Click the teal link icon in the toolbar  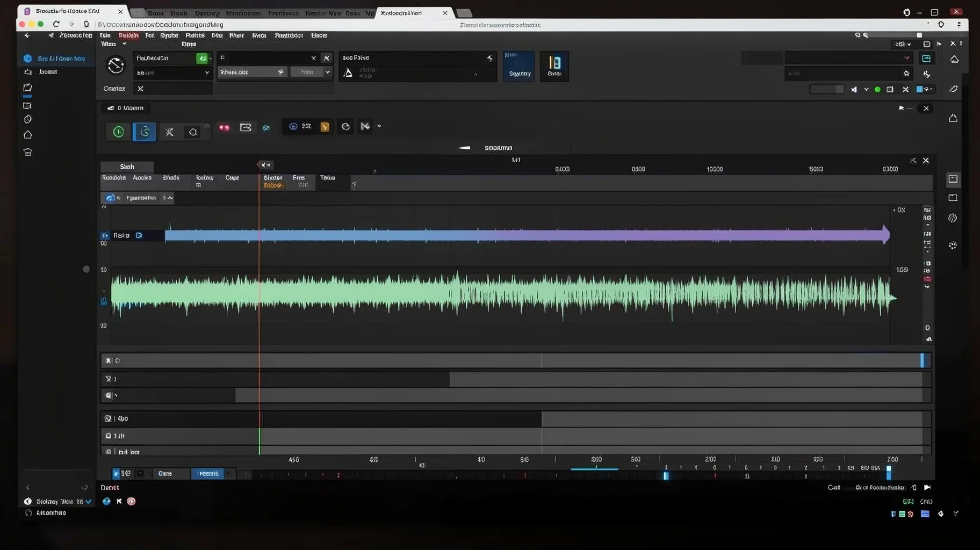click(x=266, y=128)
